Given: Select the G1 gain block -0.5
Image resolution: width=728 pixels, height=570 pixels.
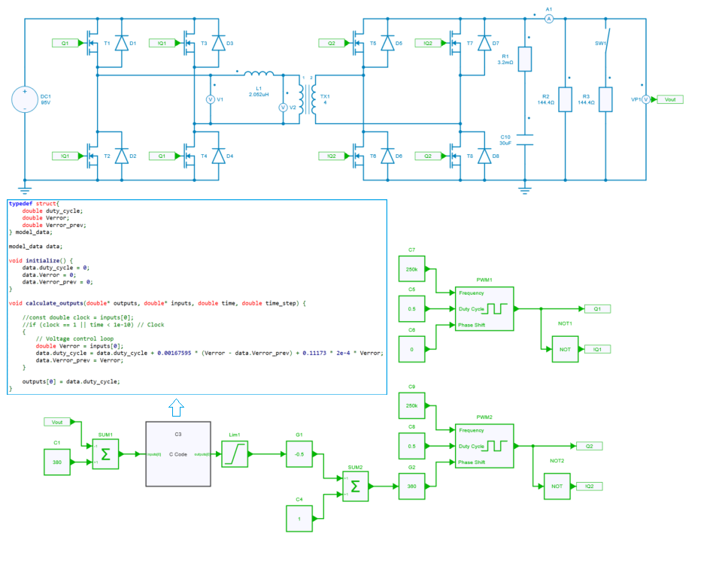Looking at the screenshot, I should point(299,454).
